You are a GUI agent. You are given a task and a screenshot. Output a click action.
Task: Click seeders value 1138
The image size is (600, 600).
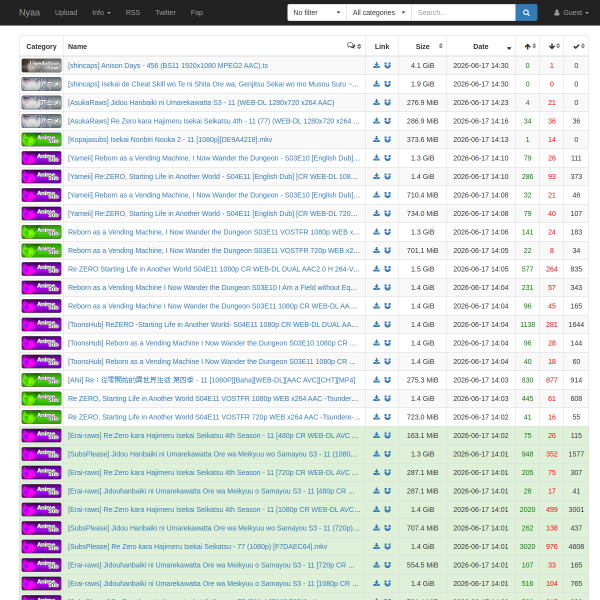(x=527, y=324)
